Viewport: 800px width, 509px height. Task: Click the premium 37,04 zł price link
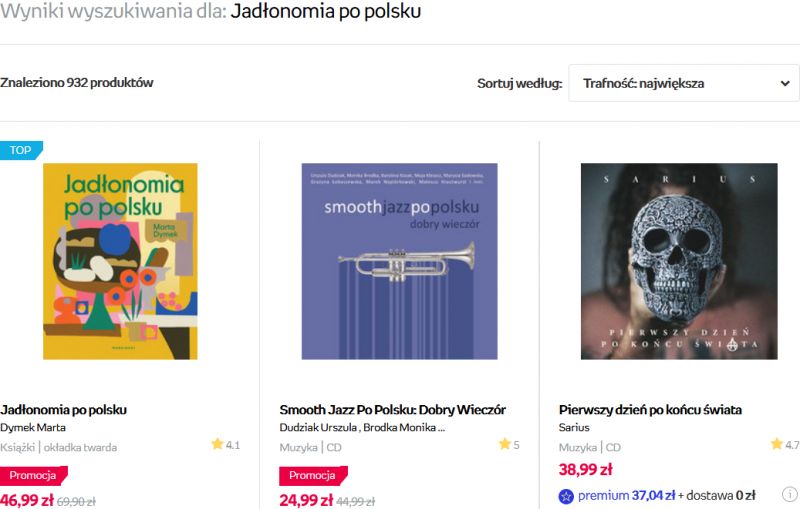tap(627, 495)
